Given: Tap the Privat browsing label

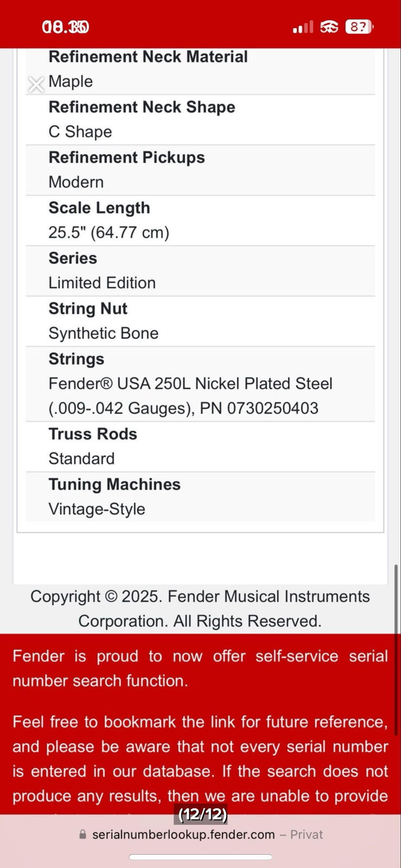Looking at the screenshot, I should pos(307,834).
